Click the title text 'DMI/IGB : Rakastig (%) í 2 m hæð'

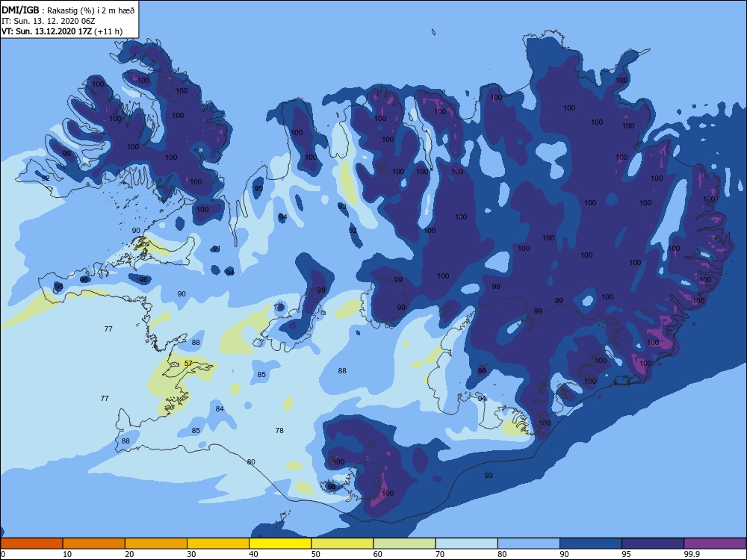tap(68, 10)
